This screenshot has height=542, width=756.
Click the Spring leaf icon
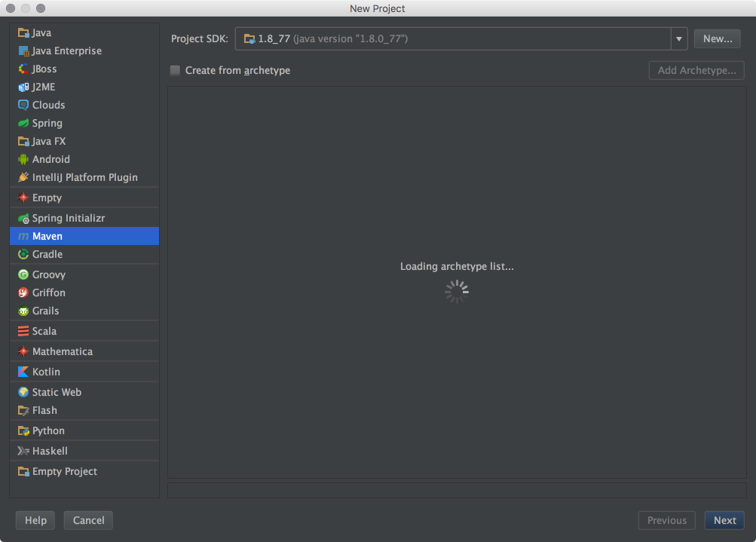tap(23, 124)
